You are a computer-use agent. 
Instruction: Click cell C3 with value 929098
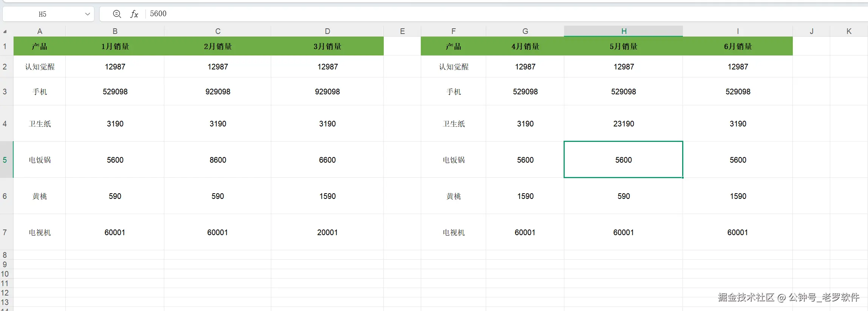(x=218, y=92)
